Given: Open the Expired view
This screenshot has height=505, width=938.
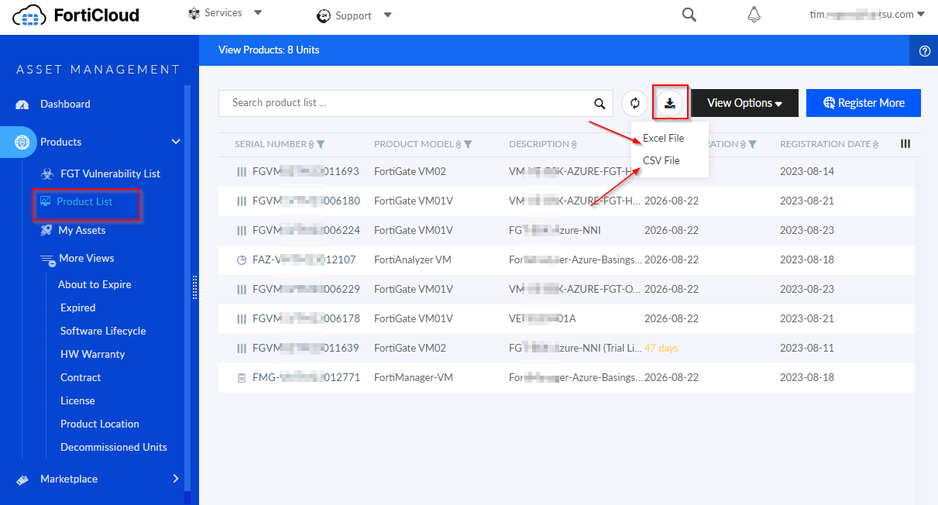Looking at the screenshot, I should (78, 308).
